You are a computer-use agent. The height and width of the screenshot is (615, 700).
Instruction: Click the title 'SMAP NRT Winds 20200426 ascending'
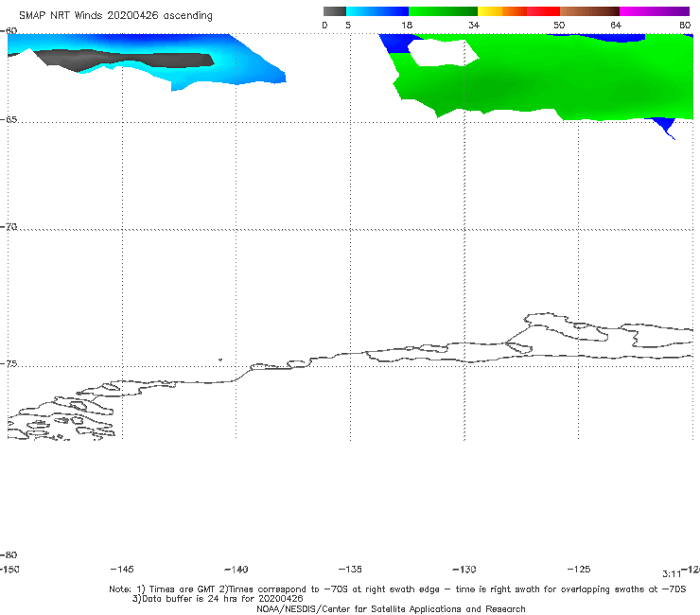click(x=115, y=15)
